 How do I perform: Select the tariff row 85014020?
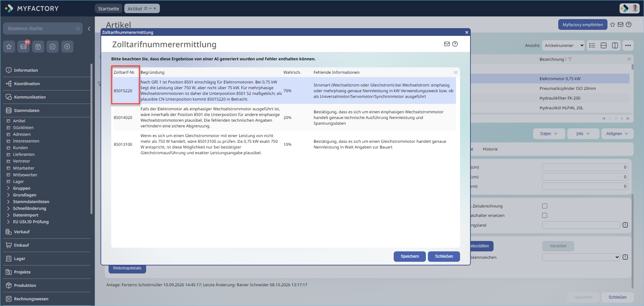point(284,118)
